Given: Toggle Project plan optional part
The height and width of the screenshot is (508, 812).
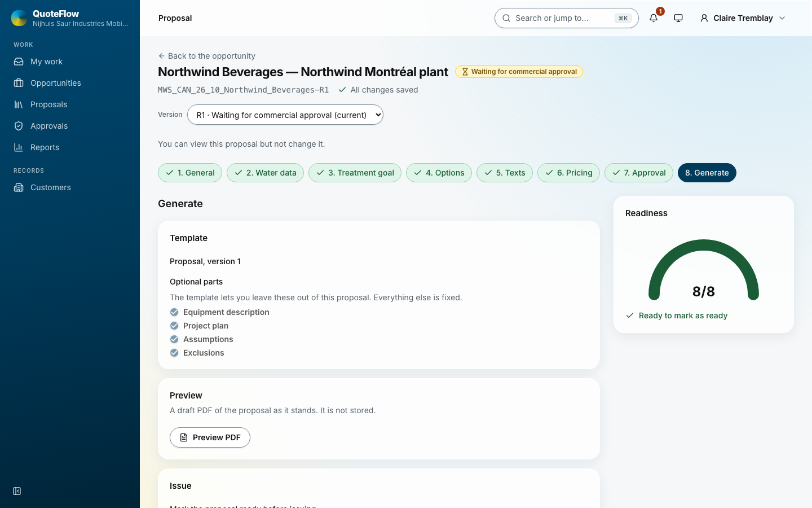Looking at the screenshot, I should [x=174, y=326].
